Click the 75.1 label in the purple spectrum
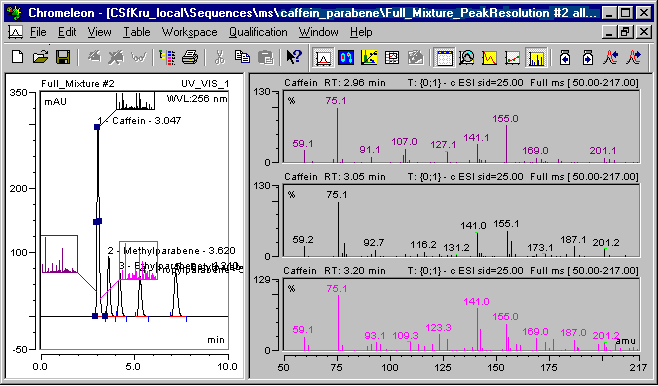This screenshot has width=658, height=386. 336,101
